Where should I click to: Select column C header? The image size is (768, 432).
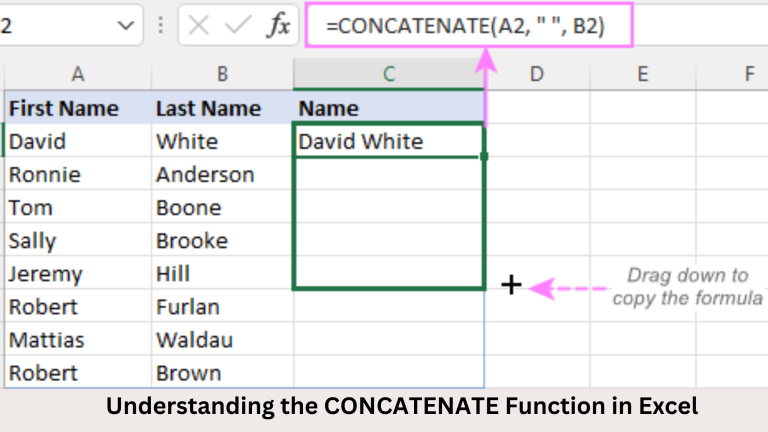click(x=388, y=73)
